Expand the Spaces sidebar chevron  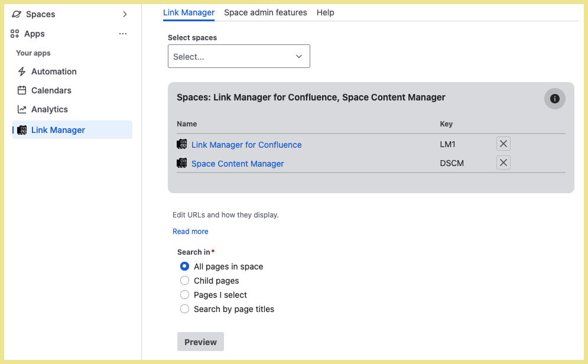[x=124, y=14]
